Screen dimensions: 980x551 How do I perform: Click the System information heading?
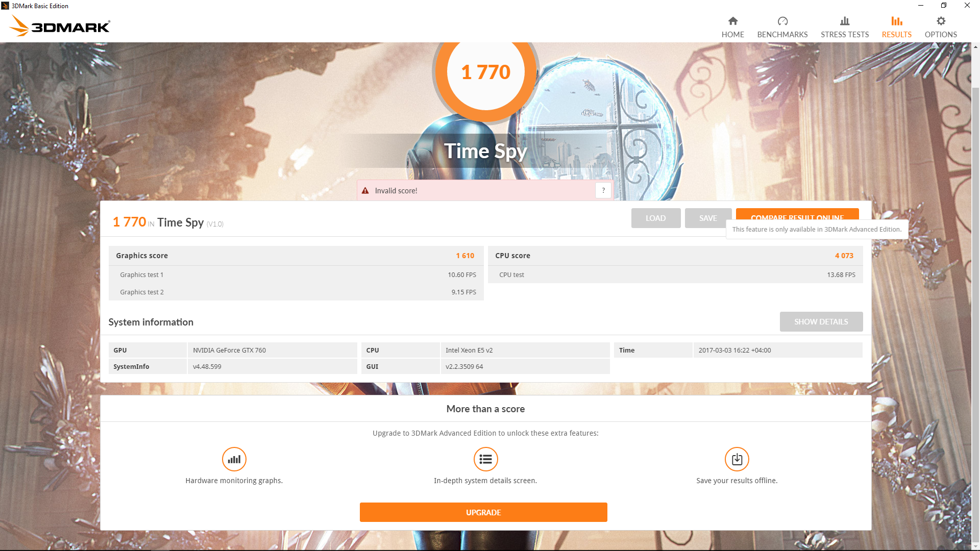pyautogui.click(x=151, y=322)
